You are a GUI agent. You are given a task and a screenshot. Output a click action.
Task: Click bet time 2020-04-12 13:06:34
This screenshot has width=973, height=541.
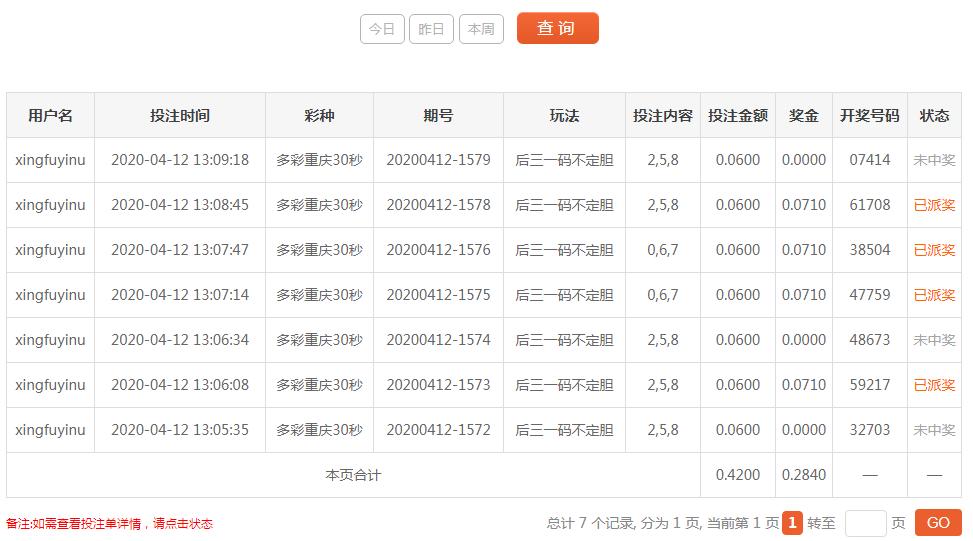[180, 340]
